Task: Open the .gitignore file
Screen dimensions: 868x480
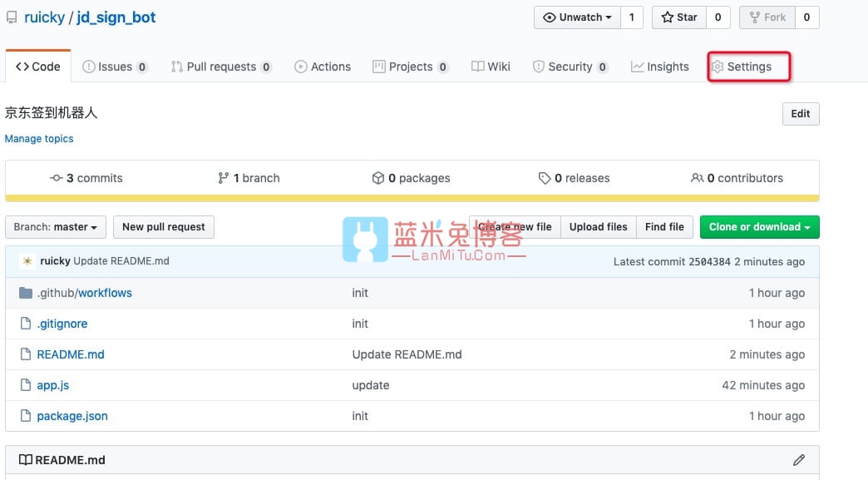Action: pyautogui.click(x=62, y=324)
